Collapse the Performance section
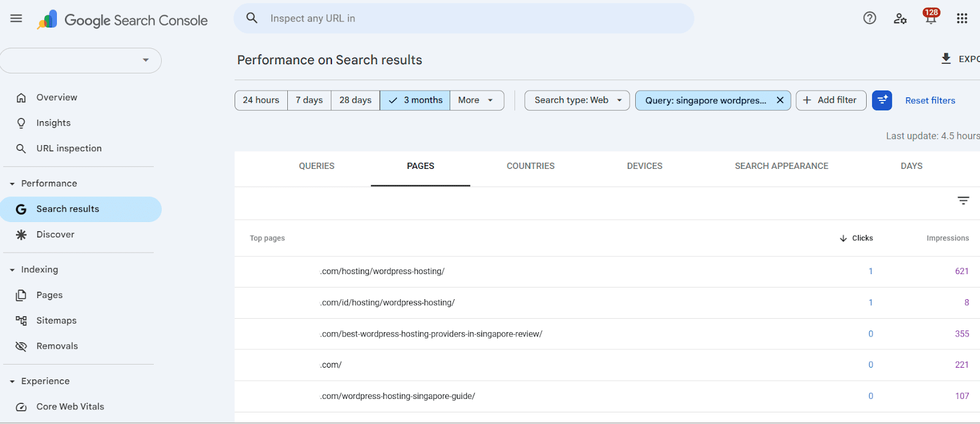980x424 pixels. point(12,184)
